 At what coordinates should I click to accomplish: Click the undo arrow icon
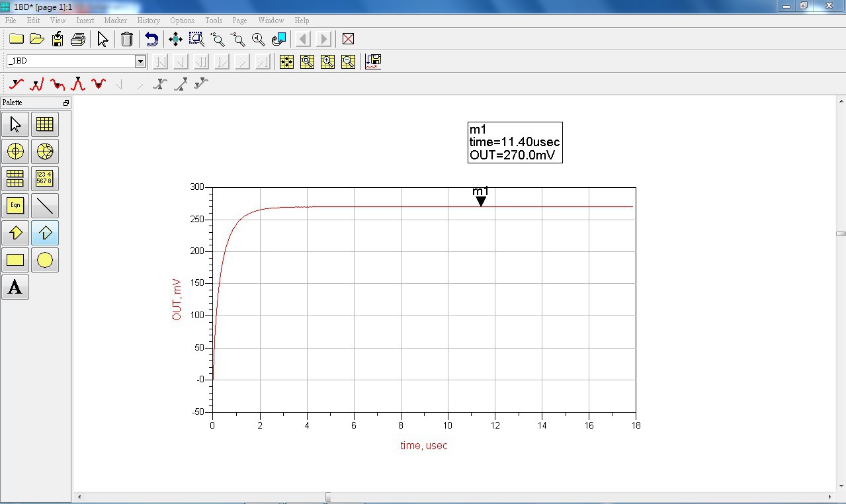[x=151, y=39]
